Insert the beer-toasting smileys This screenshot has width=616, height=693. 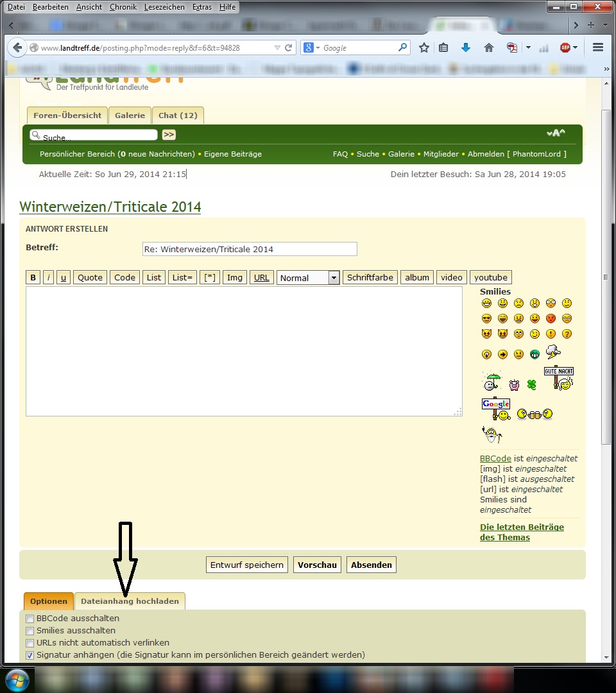[535, 414]
